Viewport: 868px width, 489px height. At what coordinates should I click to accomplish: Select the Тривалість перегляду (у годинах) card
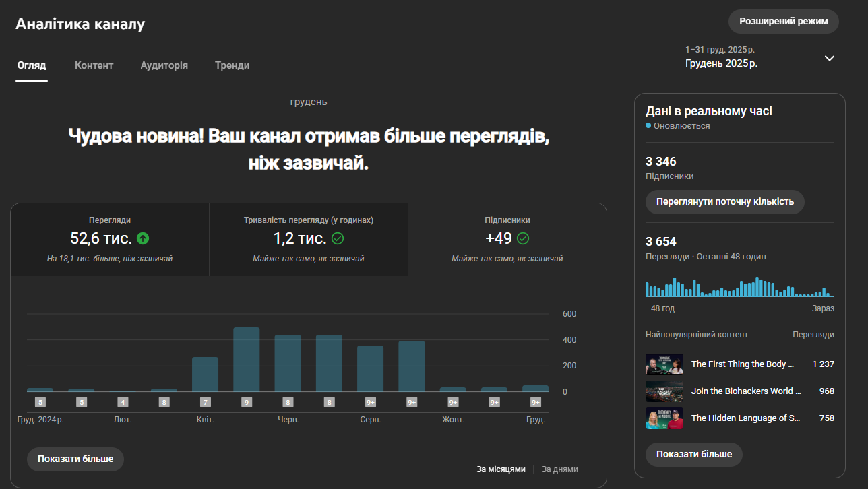309,240
